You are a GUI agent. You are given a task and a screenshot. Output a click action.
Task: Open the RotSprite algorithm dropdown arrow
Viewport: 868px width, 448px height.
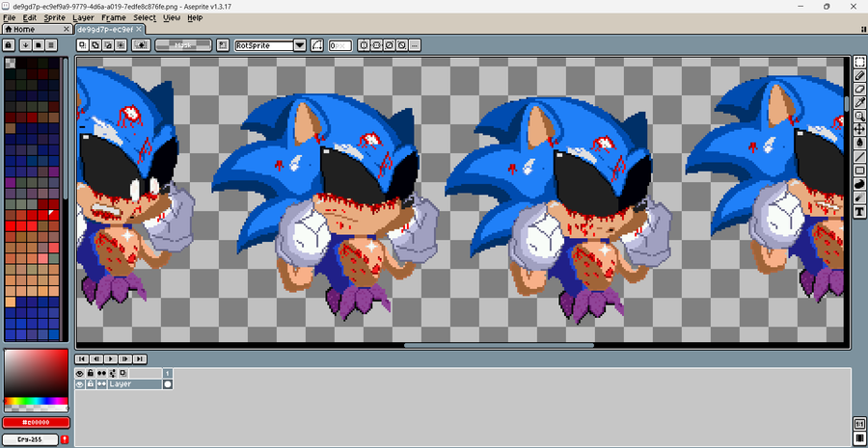pos(300,45)
